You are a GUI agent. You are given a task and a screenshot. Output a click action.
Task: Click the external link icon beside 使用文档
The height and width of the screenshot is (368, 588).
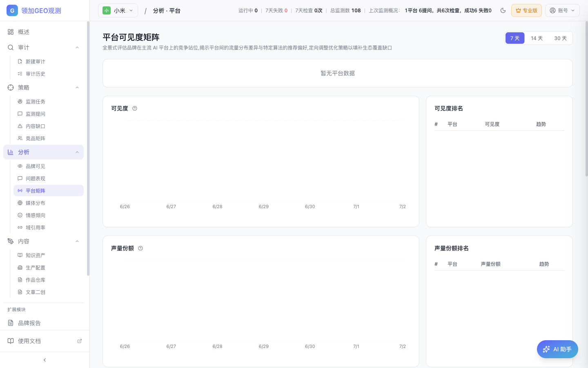(x=80, y=341)
